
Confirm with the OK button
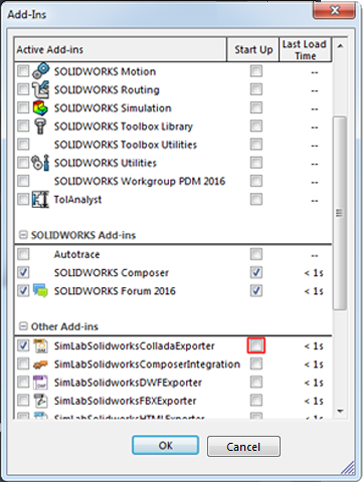tap(165, 445)
